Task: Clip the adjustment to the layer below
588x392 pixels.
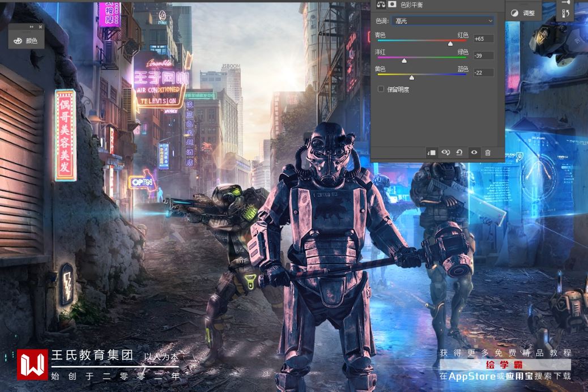Action: point(431,153)
